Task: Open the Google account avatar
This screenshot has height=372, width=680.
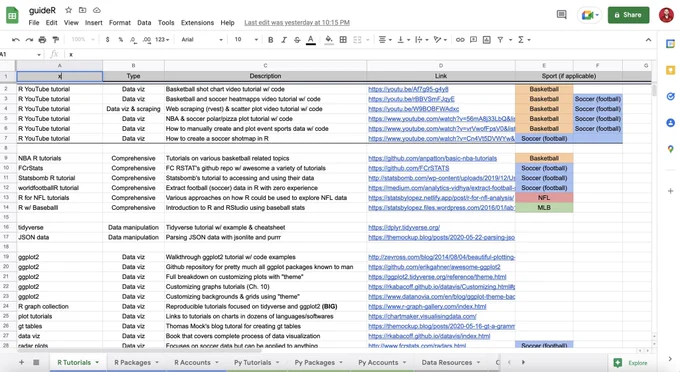Action: pos(666,15)
